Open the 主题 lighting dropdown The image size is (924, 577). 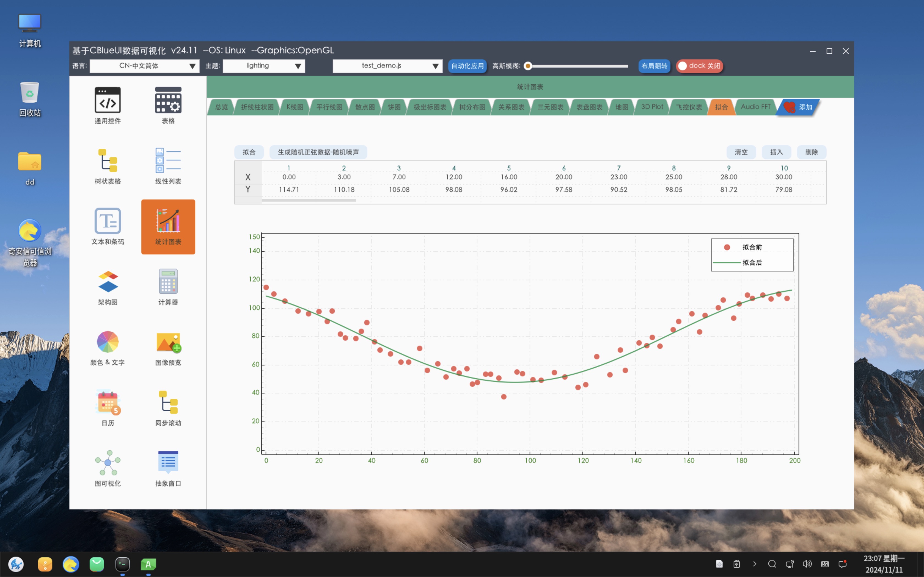click(x=264, y=66)
